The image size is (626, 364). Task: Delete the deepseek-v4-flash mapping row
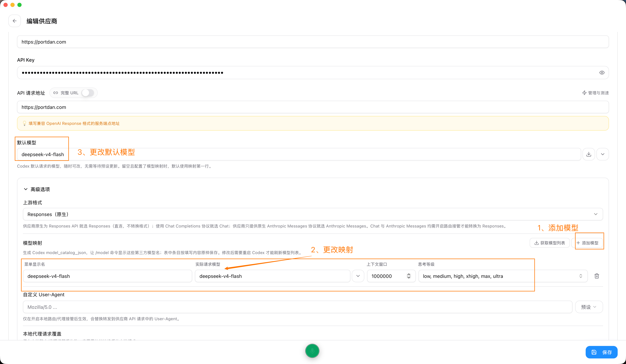pyautogui.click(x=597, y=276)
